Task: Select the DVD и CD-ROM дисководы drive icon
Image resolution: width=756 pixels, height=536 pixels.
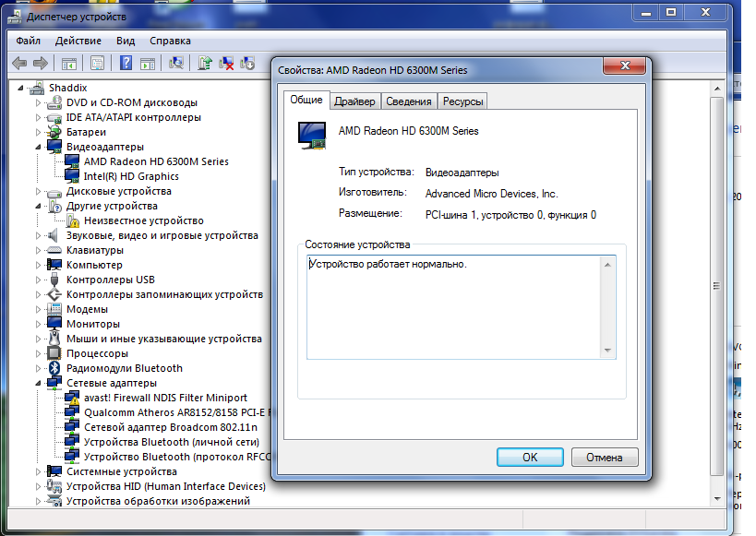Action: coord(54,102)
